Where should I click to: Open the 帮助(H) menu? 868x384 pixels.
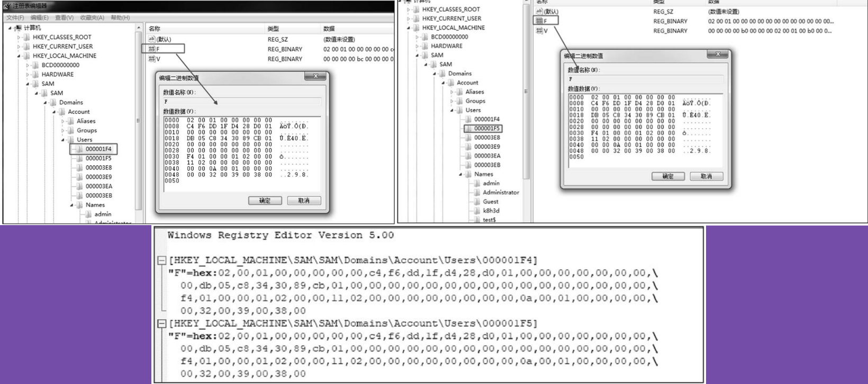pos(120,17)
